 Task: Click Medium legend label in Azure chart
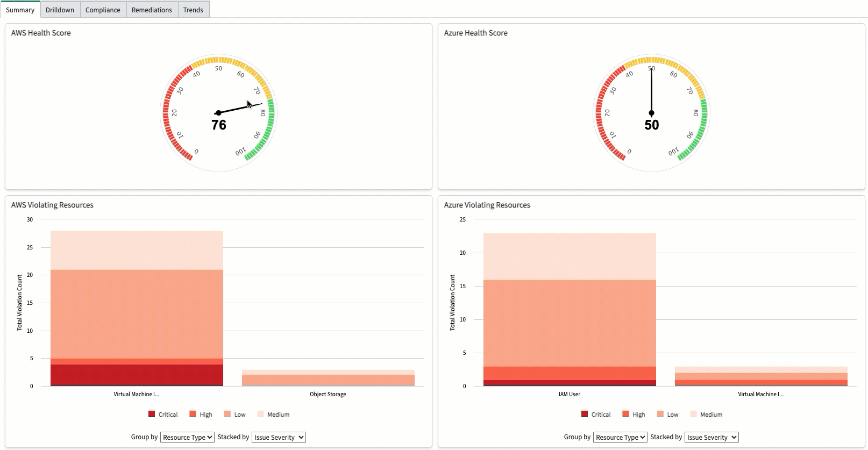(x=711, y=415)
